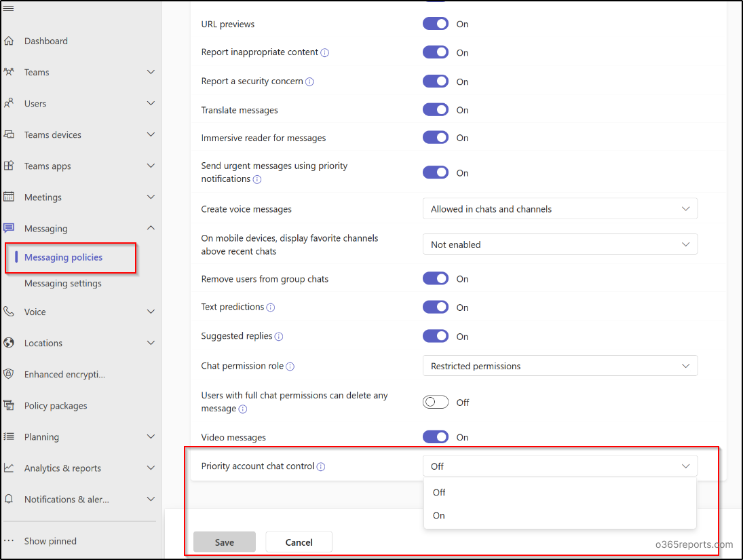Expand Notifications & alerts chevron
Image resolution: width=743 pixels, height=560 pixels.
[x=151, y=500]
